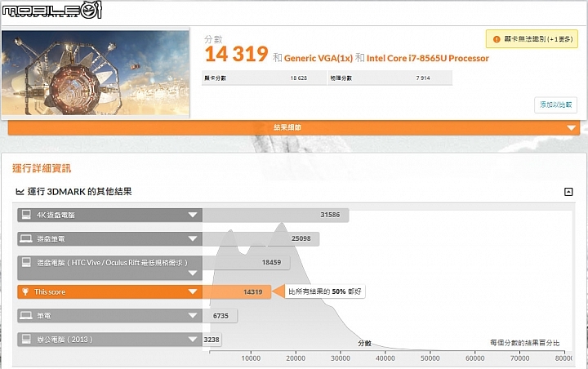Click the 7 914 physics score value
This screenshot has height=369, width=588.
pos(423,78)
